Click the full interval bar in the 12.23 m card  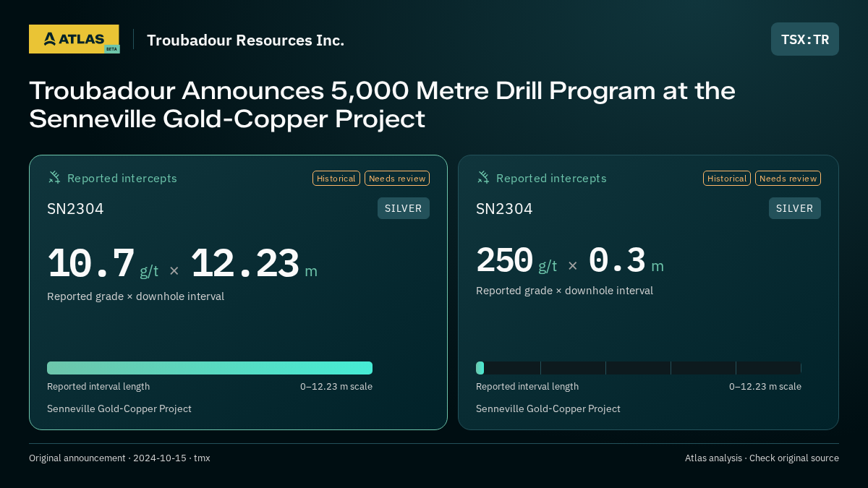210,368
